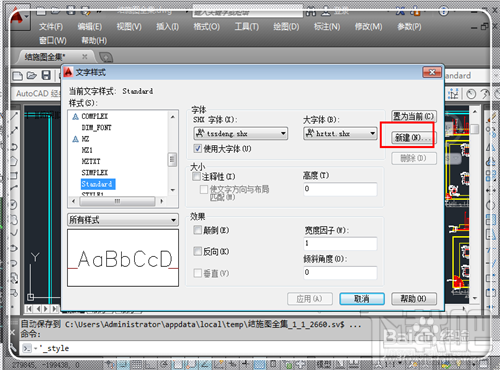Select the Arc tool in draw toolbar
Screen dimensions: 500x370
pyautogui.click(x=14, y=189)
